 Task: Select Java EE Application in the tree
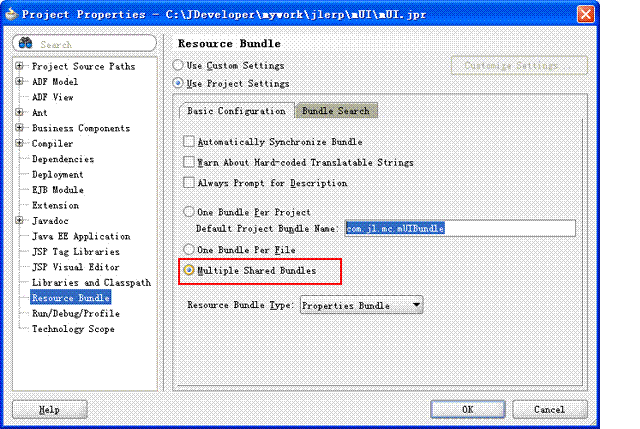click(x=81, y=236)
